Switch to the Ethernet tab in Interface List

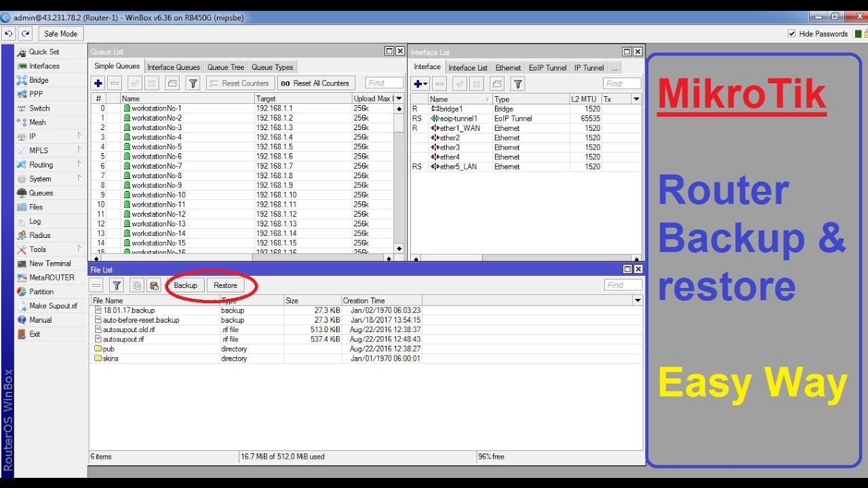coord(508,68)
